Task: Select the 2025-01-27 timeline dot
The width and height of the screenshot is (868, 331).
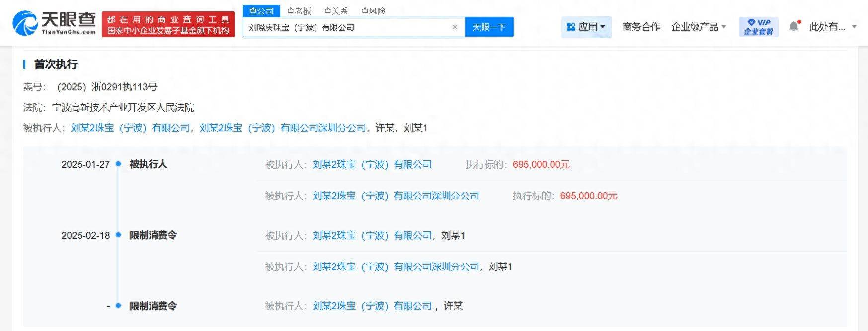Action: coord(118,164)
